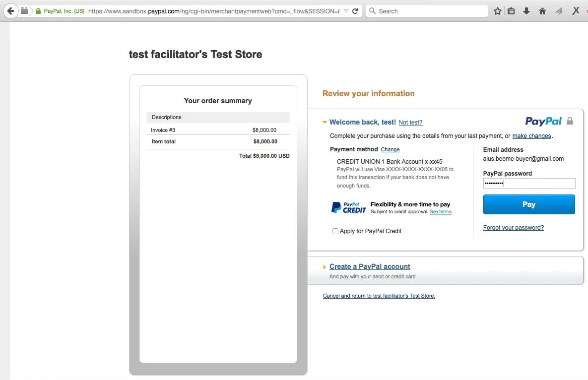Viewport: 588px width, 380px height.
Task: Reload the page with the refresh icon
Action: (x=355, y=11)
